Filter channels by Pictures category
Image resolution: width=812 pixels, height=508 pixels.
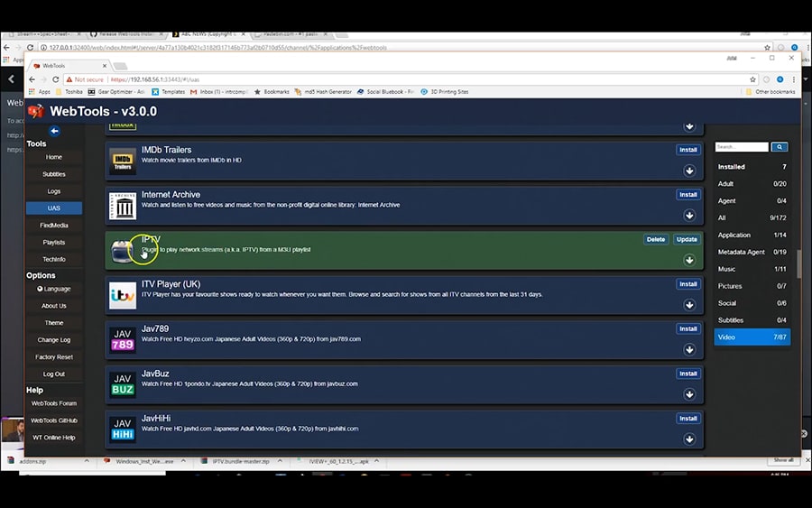coord(752,286)
